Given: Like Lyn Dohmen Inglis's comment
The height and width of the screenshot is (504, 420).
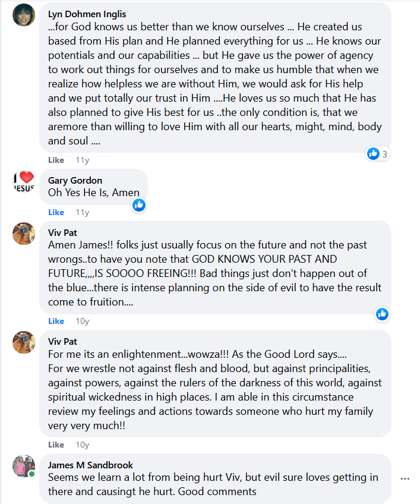Looking at the screenshot, I should pos(56,160).
